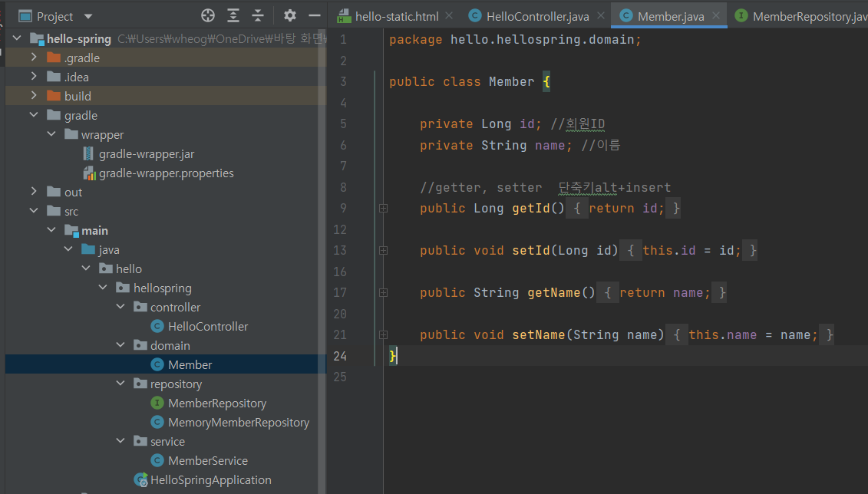Click the Project panel vertical scrollbar
868x494 pixels.
pos(322,260)
